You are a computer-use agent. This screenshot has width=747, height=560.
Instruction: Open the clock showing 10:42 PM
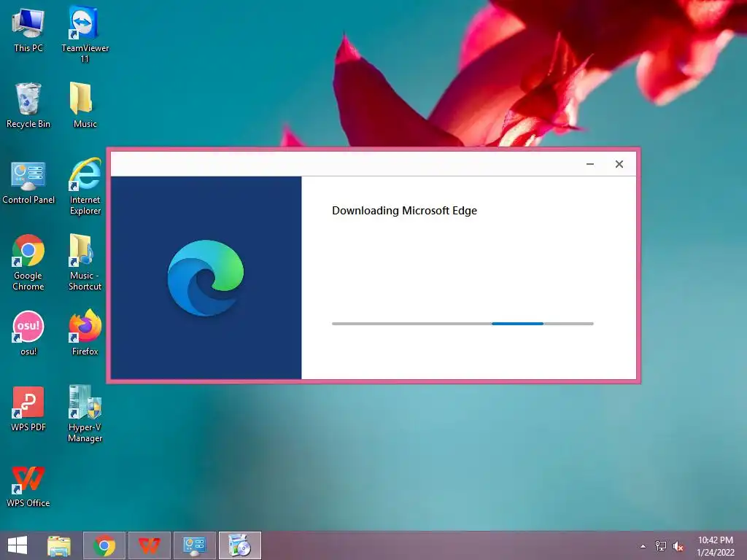pos(716,545)
